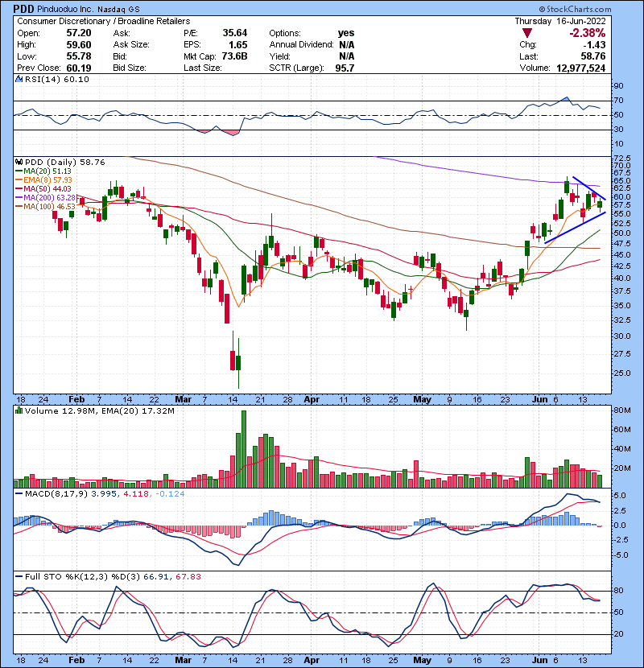
Task: Click the 90 level on RSI axis
Action: tap(618, 86)
